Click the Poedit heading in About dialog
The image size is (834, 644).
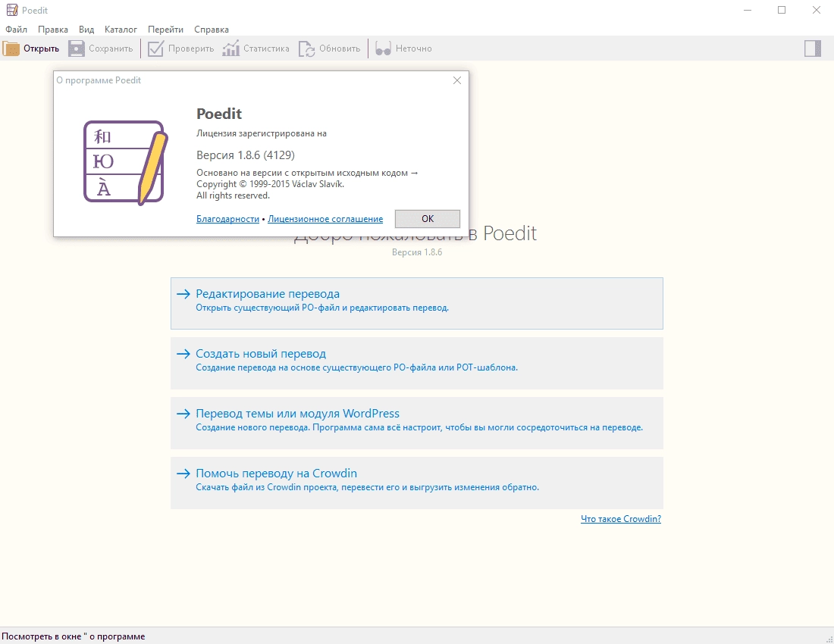219,114
